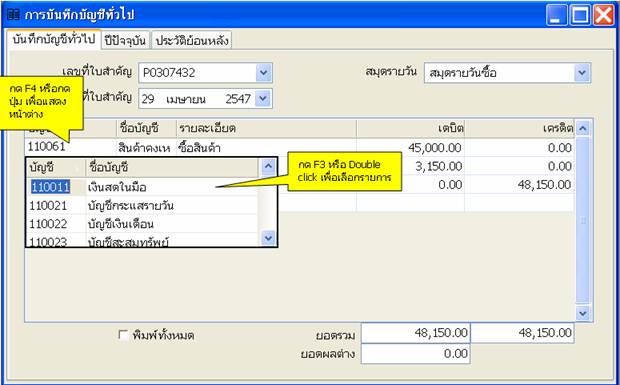Image resolution: width=620 pixels, height=385 pixels.
Task: Click the main grid scroll down arrow
Action: coord(583,313)
